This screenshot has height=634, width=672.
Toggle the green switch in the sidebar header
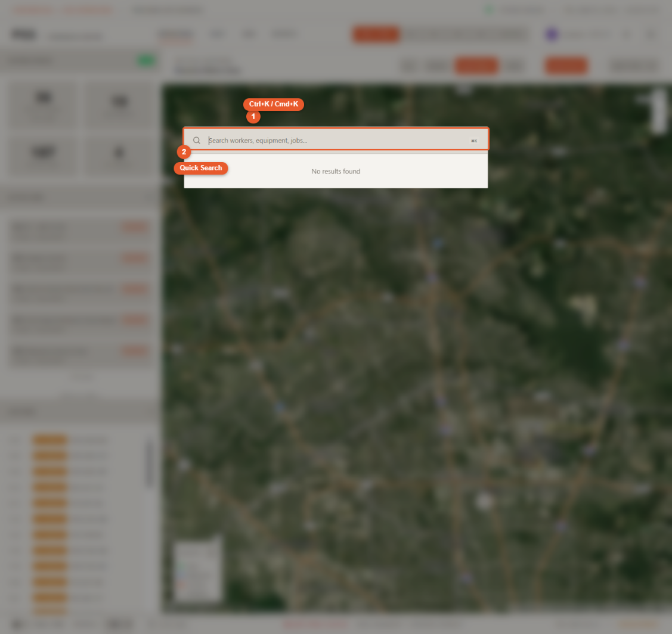point(146,60)
